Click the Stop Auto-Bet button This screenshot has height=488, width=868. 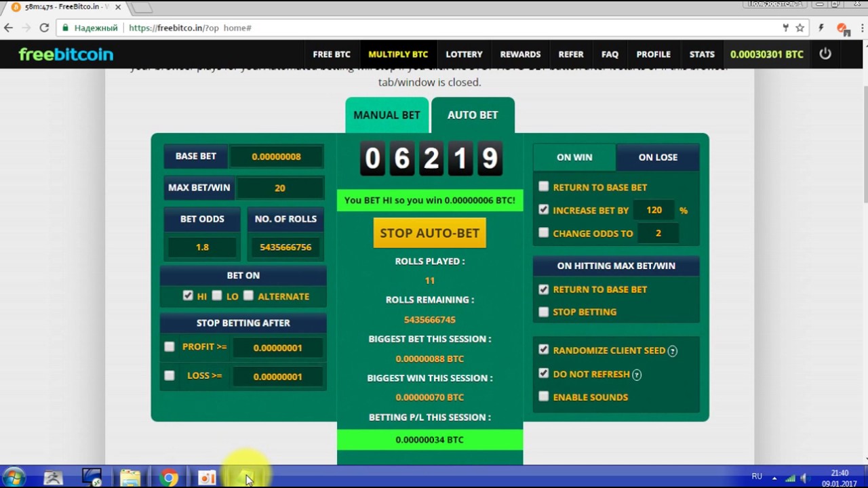pyautogui.click(x=430, y=232)
